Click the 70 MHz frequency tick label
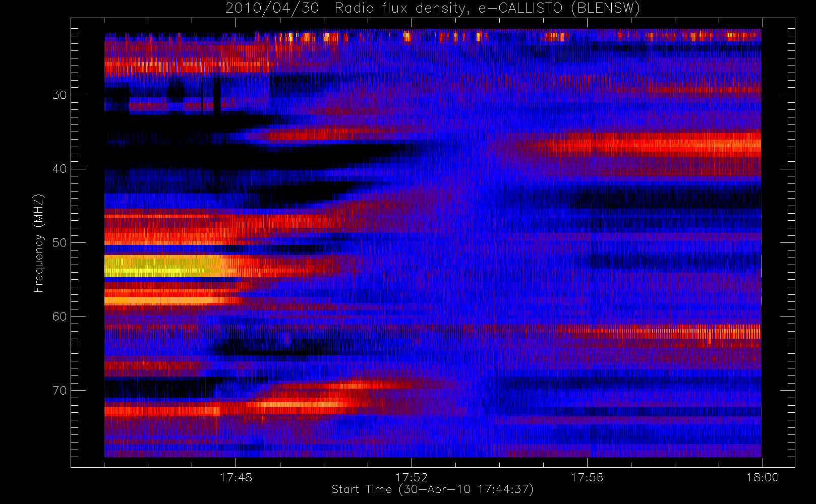The image size is (816, 504). point(60,391)
